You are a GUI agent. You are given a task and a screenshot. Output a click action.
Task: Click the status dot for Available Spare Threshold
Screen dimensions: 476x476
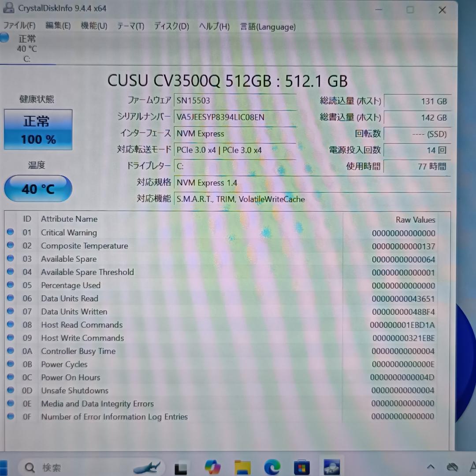point(11,271)
